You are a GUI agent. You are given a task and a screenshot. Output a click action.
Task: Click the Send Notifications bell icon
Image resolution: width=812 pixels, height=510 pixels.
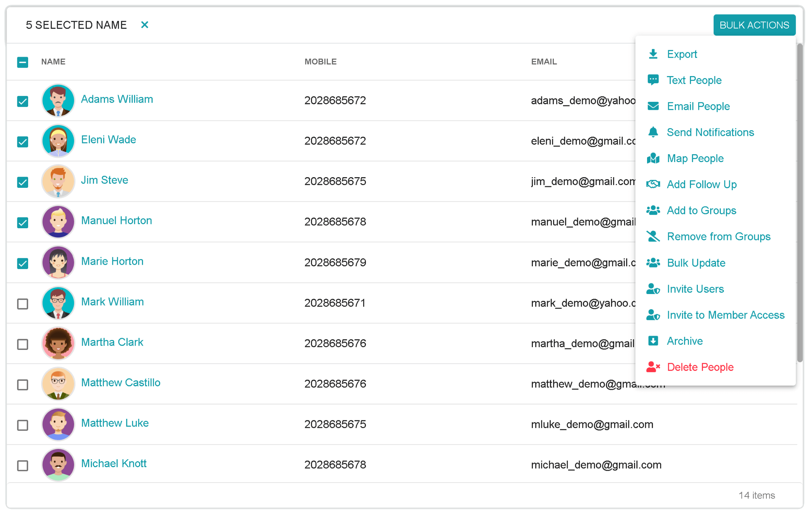tap(653, 132)
